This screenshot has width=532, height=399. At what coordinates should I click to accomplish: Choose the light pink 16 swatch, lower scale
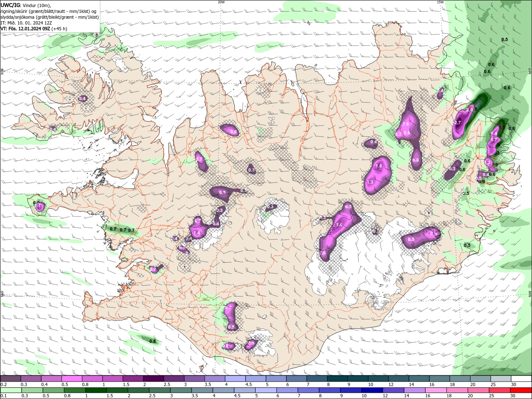[436, 390]
